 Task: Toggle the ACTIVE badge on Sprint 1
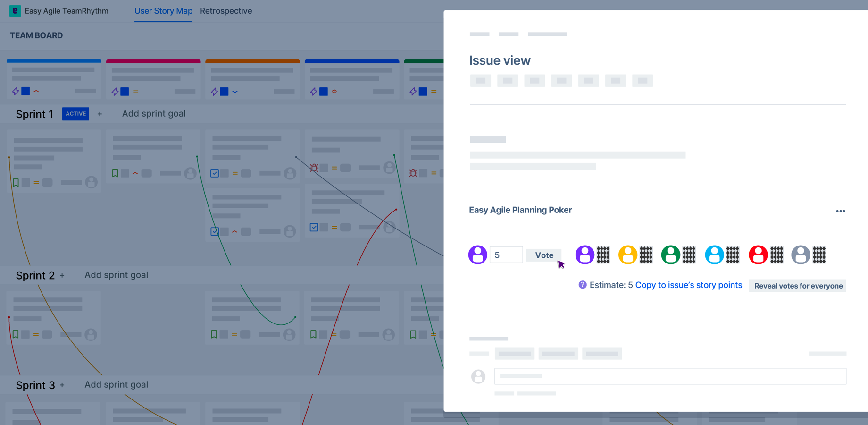[75, 114]
